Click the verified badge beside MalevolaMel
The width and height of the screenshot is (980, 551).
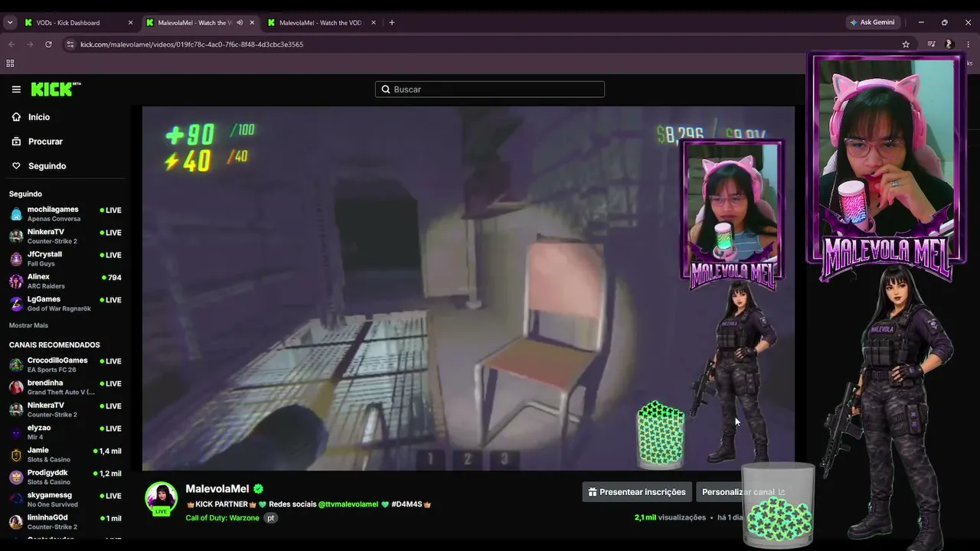tap(259, 489)
